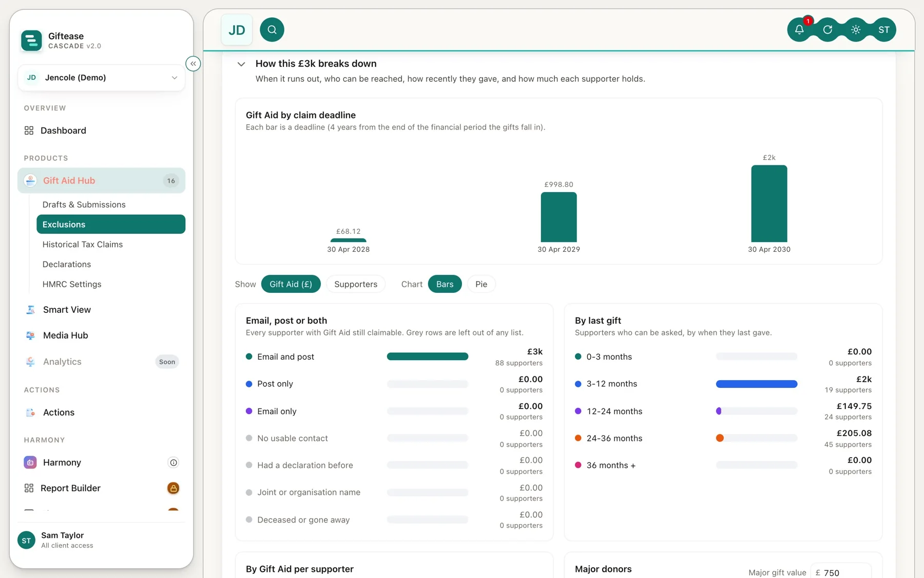The width and height of the screenshot is (924, 578).
Task: Click the Analytics Soon item
Action: (102, 362)
